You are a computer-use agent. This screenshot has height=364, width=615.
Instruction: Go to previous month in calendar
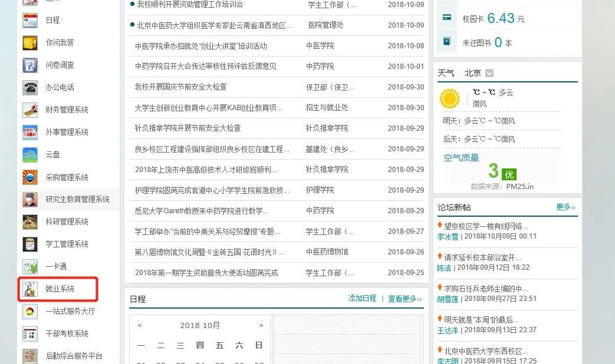[x=140, y=325]
